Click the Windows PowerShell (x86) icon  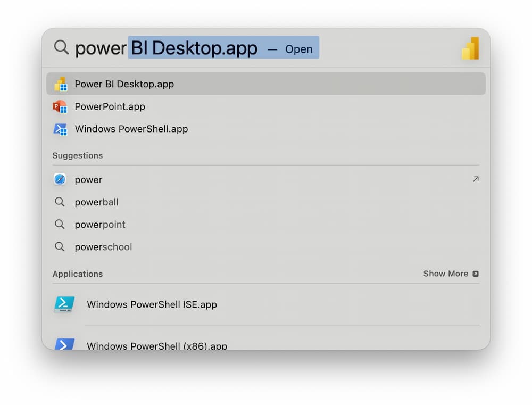pos(63,345)
